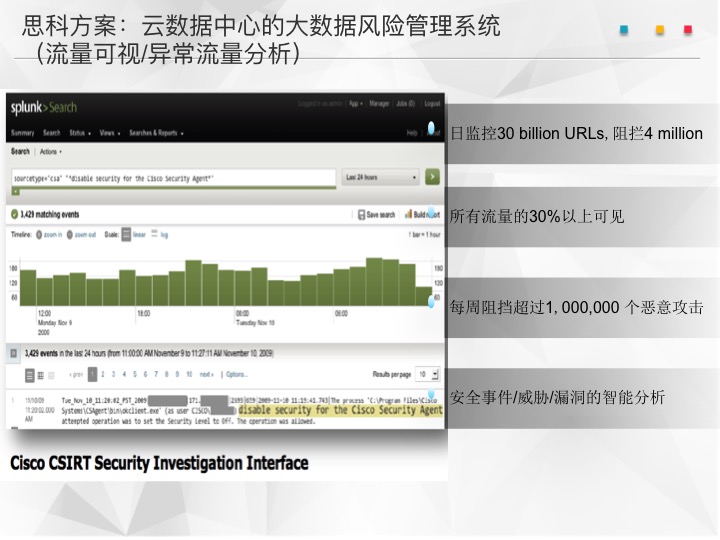Click the events panel collapse icon

pos(13,353)
